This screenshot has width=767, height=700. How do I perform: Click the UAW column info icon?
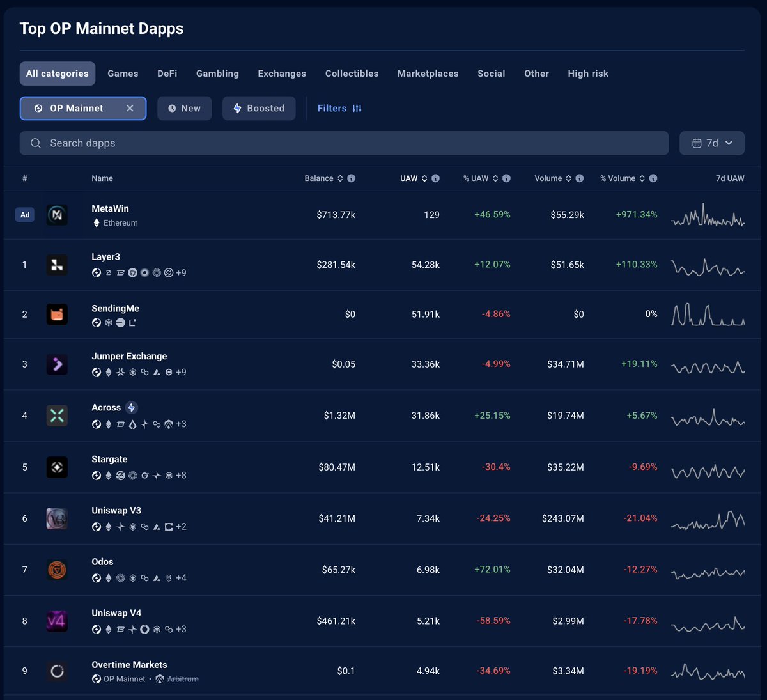click(435, 178)
